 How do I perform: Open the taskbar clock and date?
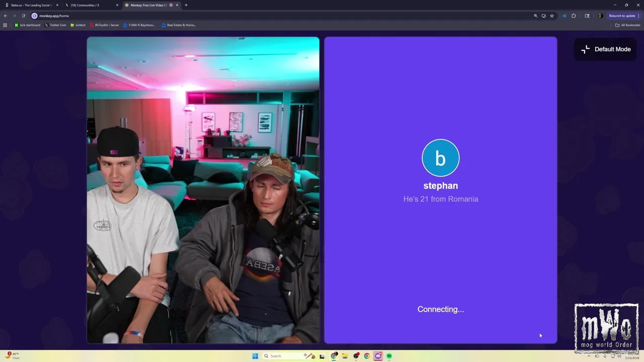click(632, 356)
